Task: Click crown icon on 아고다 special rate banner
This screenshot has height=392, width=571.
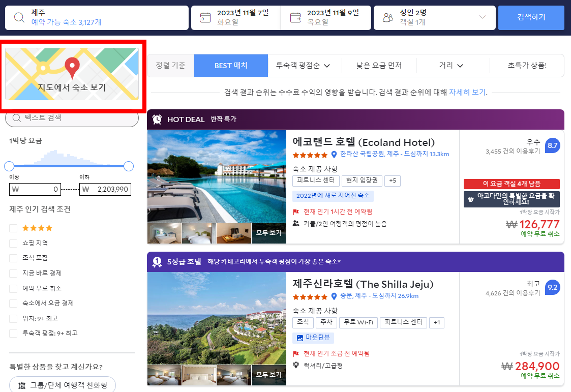Action: coord(471,199)
